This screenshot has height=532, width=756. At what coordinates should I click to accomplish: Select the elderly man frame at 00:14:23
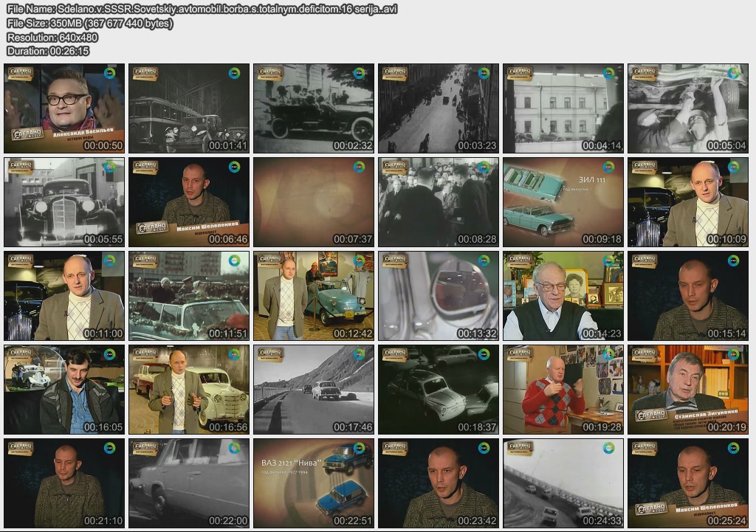563,296
